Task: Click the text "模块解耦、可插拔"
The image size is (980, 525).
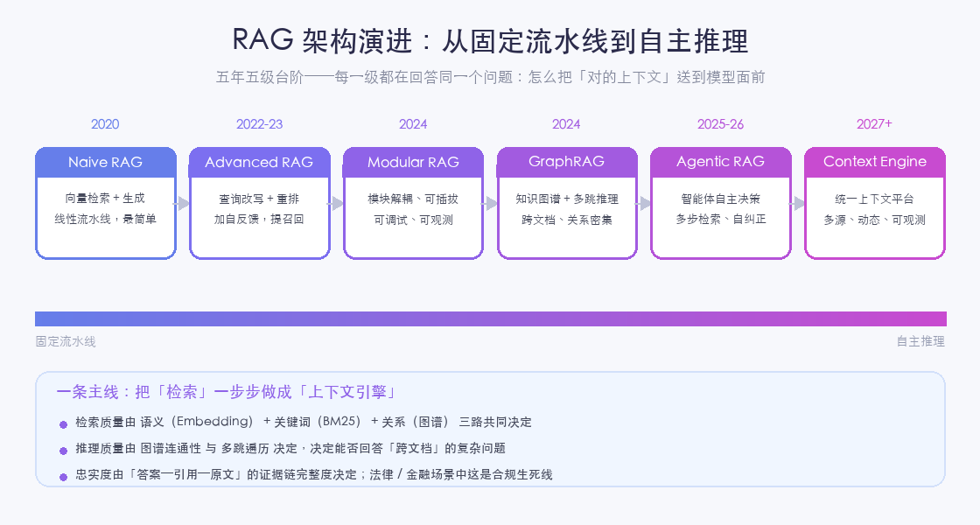Action: (x=413, y=199)
